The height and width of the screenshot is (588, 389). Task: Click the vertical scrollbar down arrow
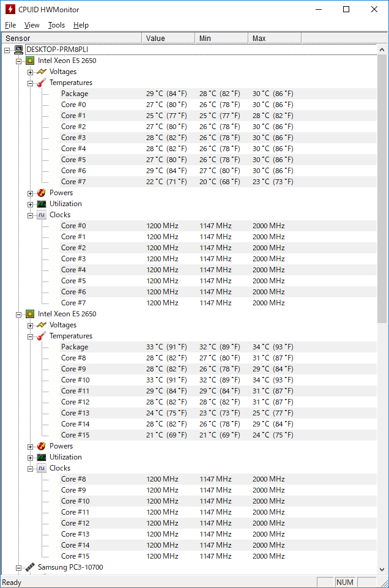pos(382,569)
